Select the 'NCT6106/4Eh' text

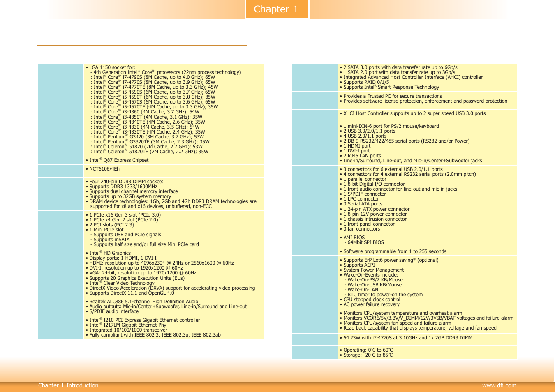click(103, 169)
